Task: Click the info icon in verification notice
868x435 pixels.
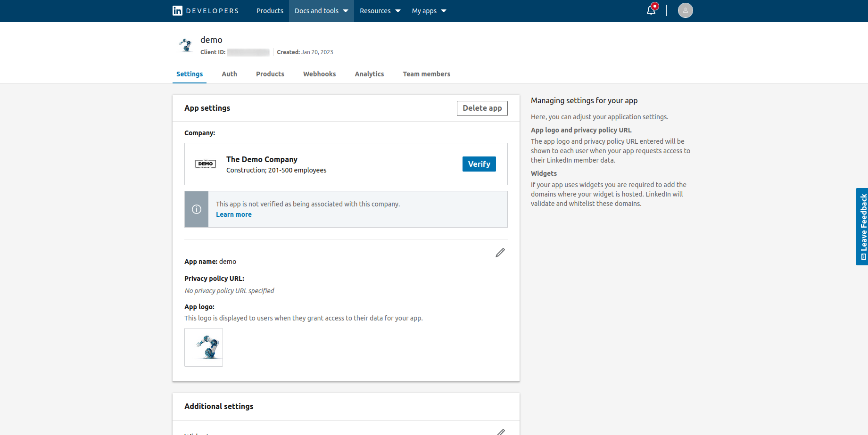Action: pyautogui.click(x=197, y=209)
